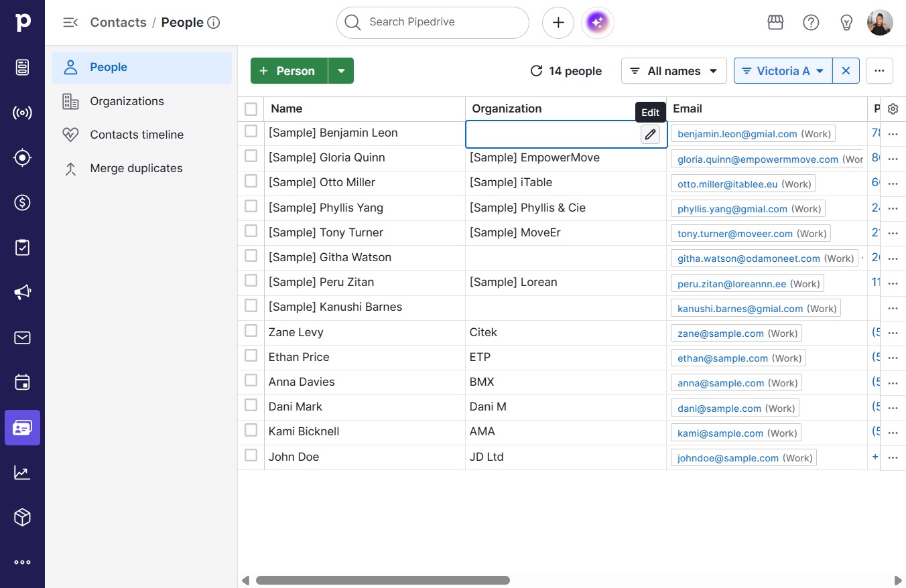
Task: Open row actions menu for Gloria Quinn
Action: [x=893, y=159]
